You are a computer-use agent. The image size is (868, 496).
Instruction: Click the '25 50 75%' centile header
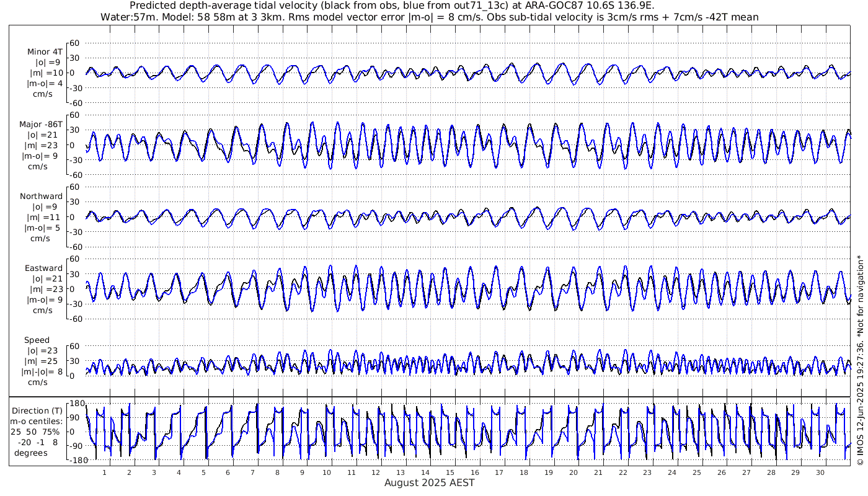pos(35,432)
